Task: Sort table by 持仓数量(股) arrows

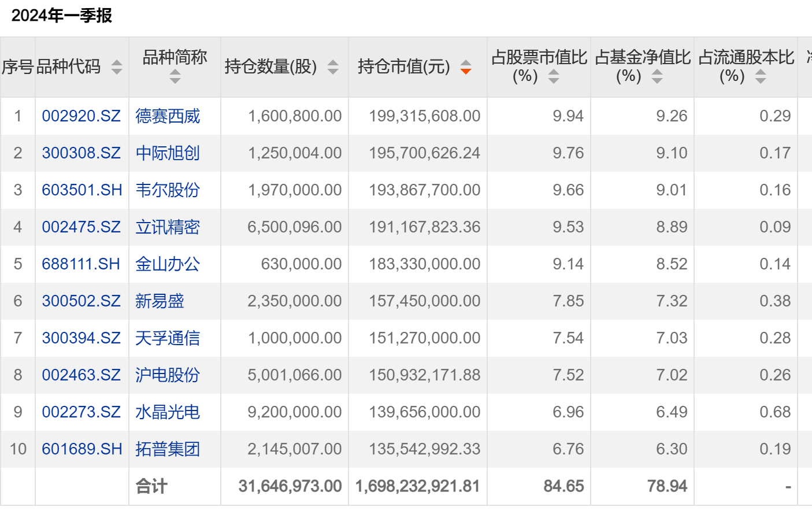Action: pyautogui.click(x=333, y=67)
